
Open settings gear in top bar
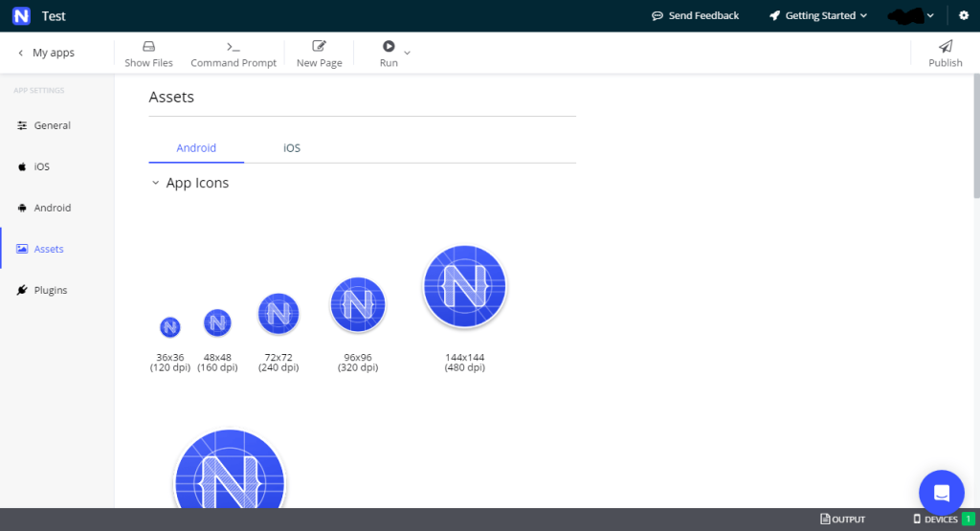coord(964,15)
